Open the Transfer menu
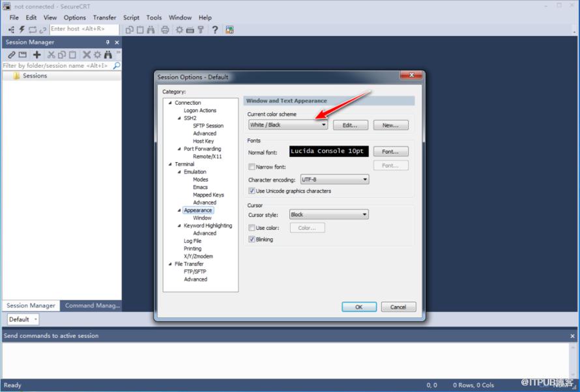This screenshot has width=580, height=392. tap(104, 18)
